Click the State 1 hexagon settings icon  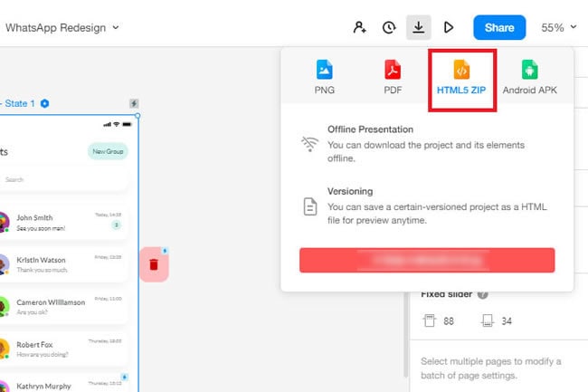click(x=44, y=103)
